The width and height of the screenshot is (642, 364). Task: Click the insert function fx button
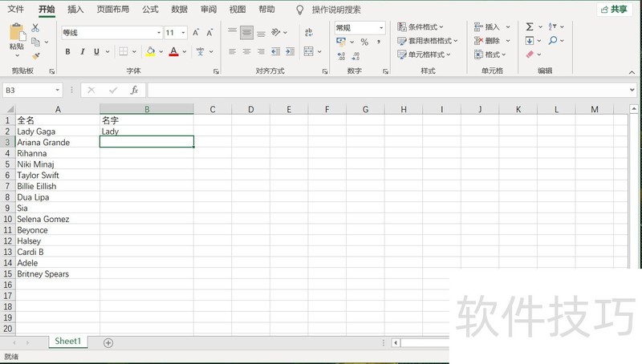coord(134,90)
